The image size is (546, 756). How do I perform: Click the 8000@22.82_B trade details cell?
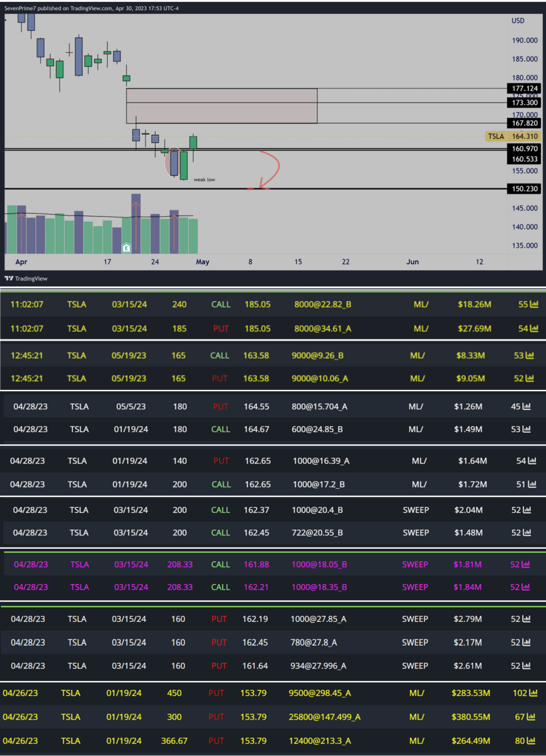point(322,304)
